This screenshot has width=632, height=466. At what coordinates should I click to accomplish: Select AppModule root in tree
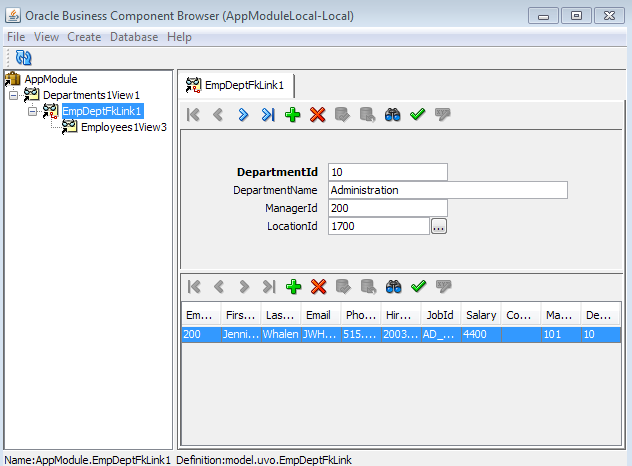(51, 79)
